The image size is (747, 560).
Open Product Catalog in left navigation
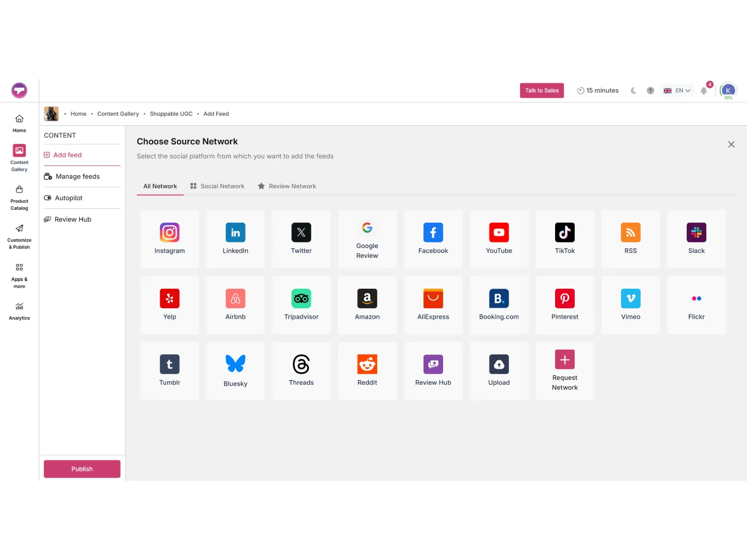click(x=20, y=198)
